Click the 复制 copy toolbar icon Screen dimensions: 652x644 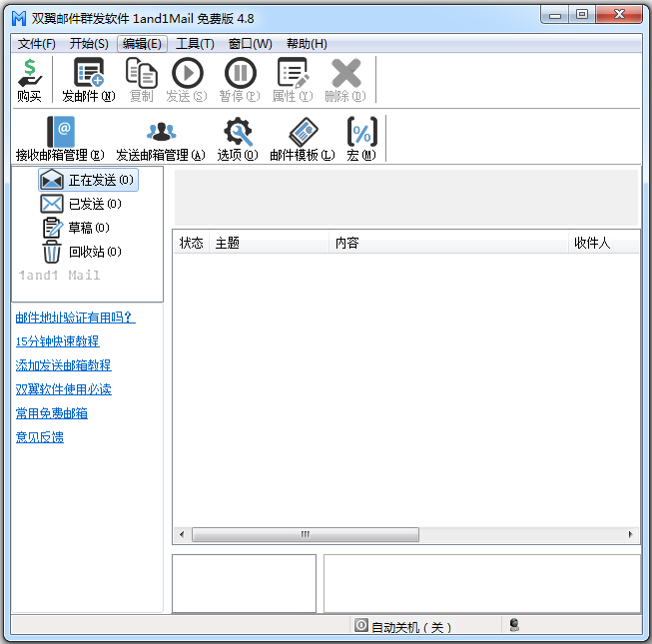tap(142, 80)
